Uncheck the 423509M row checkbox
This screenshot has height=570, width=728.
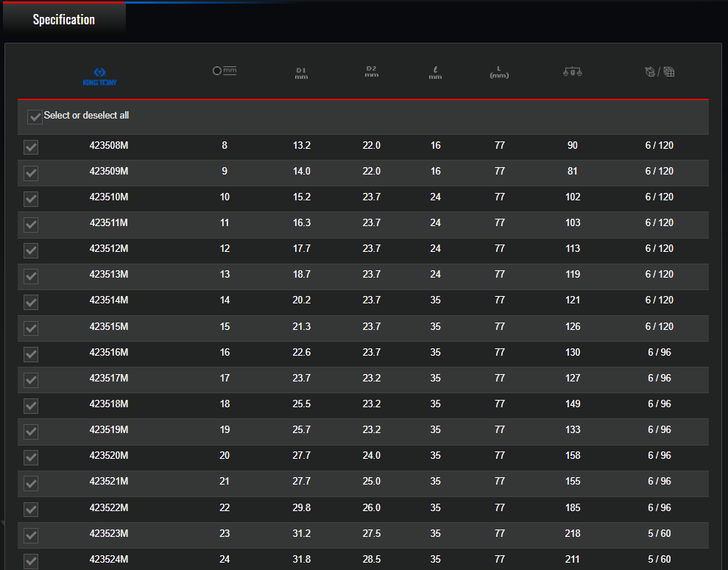[x=31, y=173]
